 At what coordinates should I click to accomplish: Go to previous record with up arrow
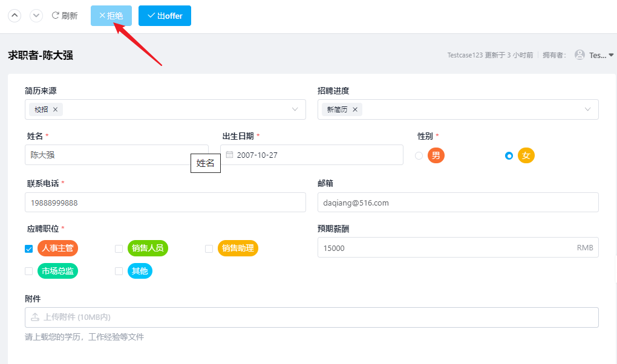pyautogui.click(x=15, y=16)
